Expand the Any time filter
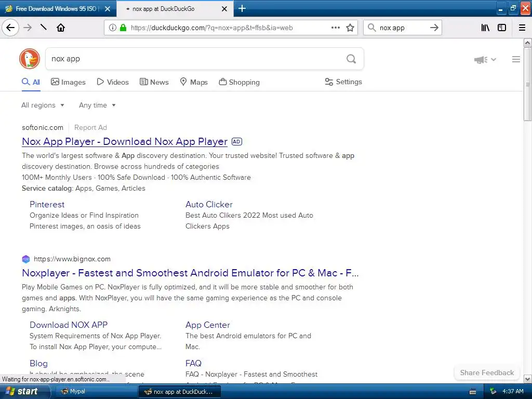532x399 pixels. (97, 105)
